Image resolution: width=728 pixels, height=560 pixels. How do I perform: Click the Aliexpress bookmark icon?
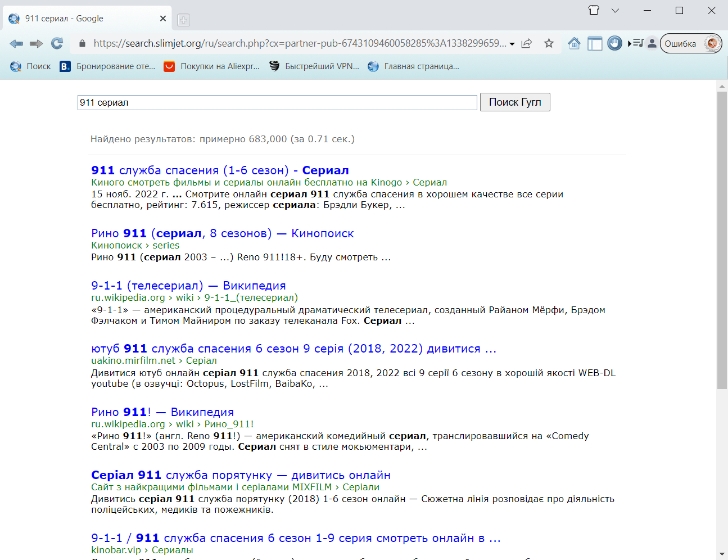[x=169, y=66]
